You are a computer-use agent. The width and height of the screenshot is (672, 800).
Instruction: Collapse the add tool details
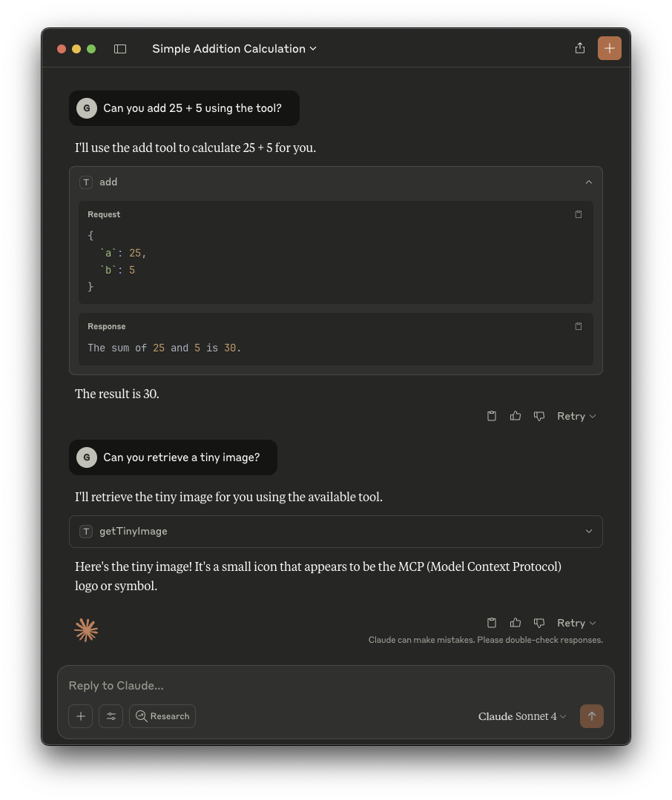point(589,182)
